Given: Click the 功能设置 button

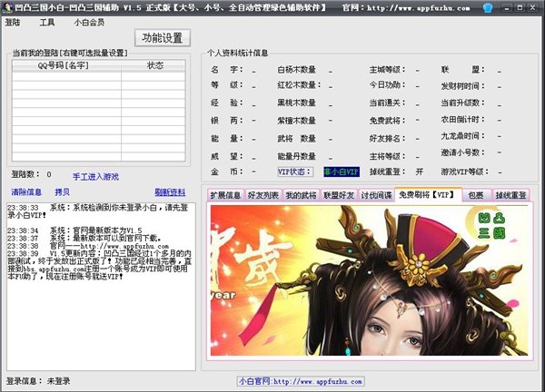Looking at the screenshot, I should pyautogui.click(x=163, y=38).
